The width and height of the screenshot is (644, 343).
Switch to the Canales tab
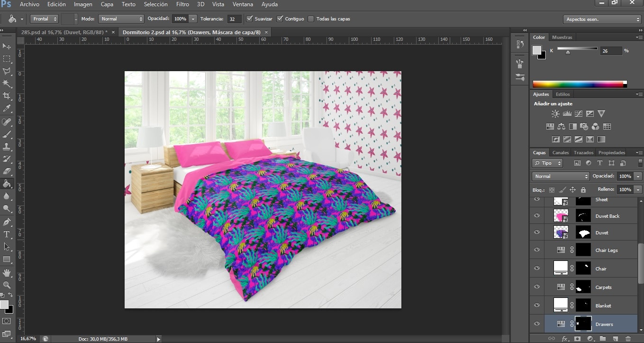coord(561,153)
